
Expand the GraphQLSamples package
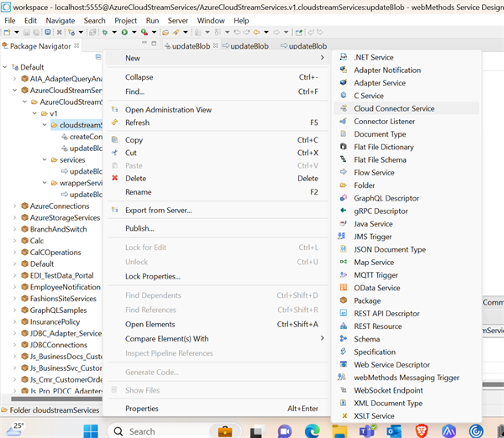[15, 310]
